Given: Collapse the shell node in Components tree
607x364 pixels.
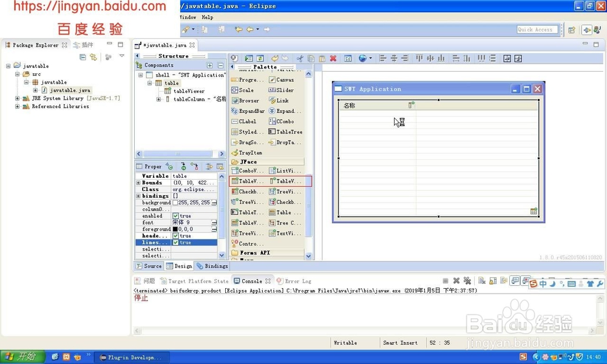Looking at the screenshot, I should click(141, 75).
